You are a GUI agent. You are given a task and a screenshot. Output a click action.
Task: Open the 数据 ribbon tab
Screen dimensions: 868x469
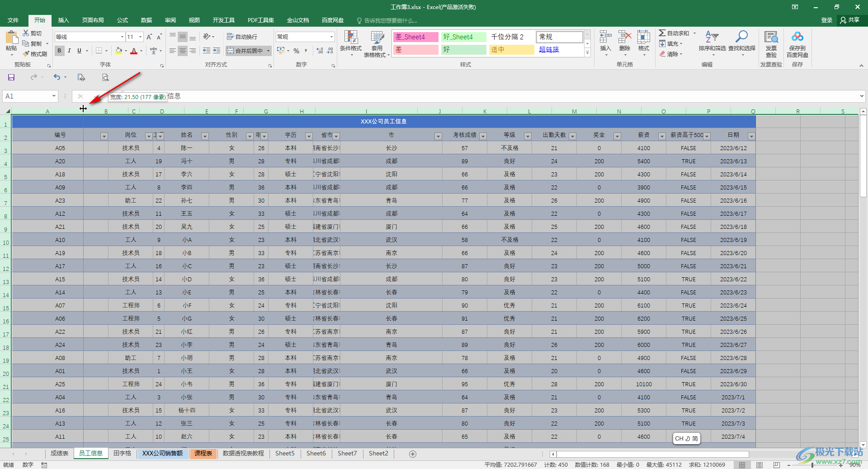point(146,20)
